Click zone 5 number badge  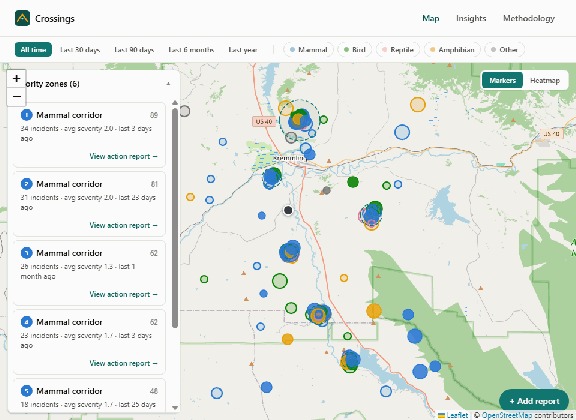(x=26, y=391)
